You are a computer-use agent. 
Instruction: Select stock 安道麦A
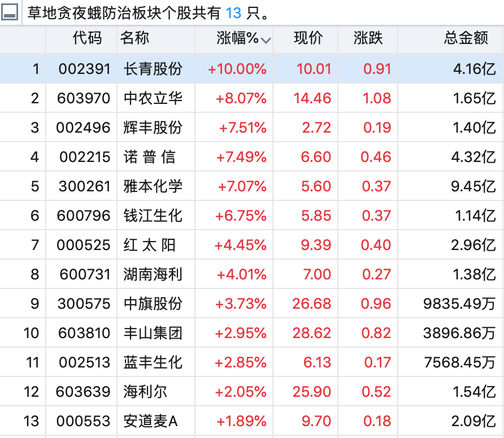pos(151,421)
